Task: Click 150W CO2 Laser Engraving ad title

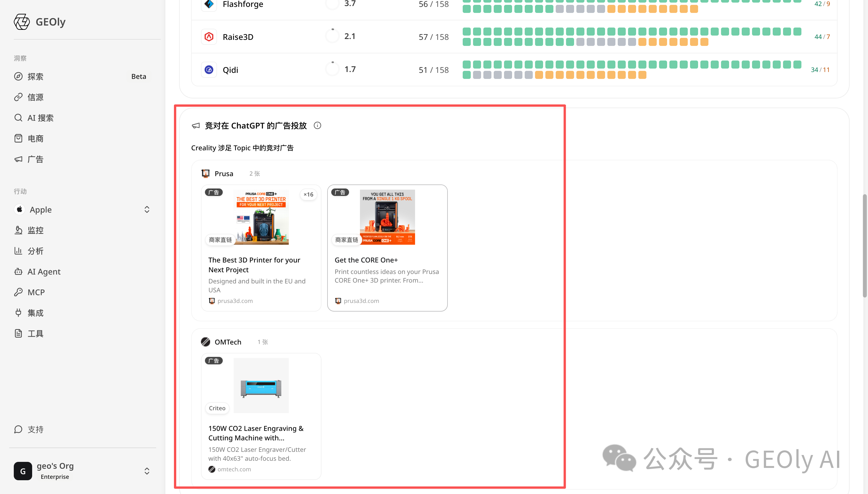Action: tap(256, 433)
